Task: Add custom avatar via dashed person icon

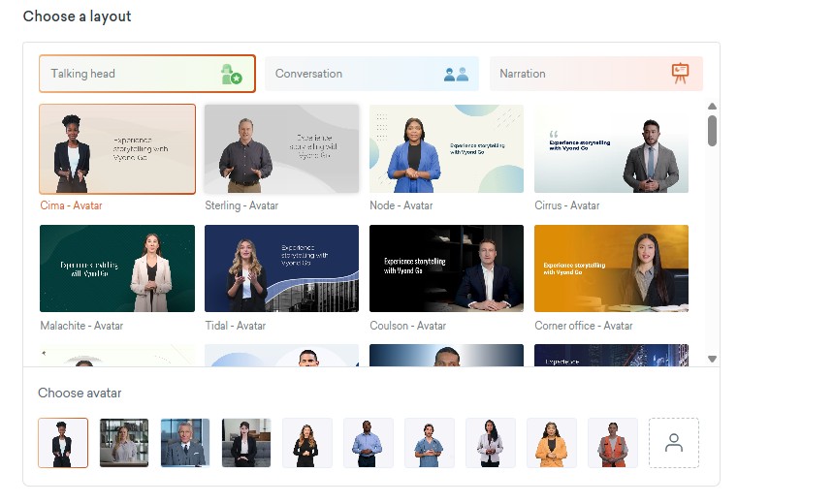Action: click(x=674, y=443)
